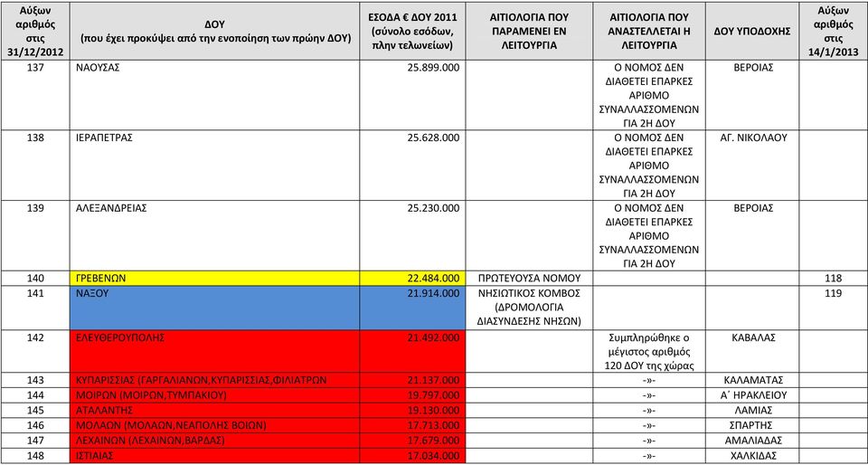868x465 pixels.
Task: Select the yellow cell 'ΓΡΕΒΕΝΩΝ'
Action: pos(215,279)
